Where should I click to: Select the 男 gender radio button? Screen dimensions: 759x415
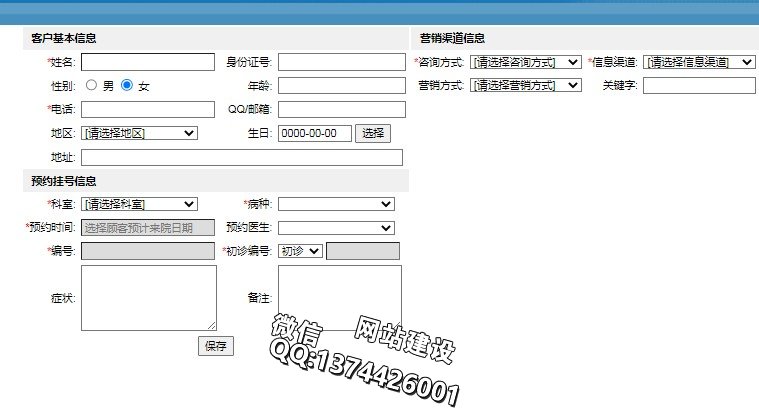[91, 85]
